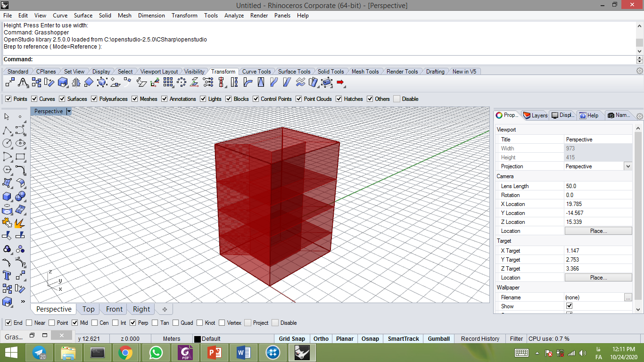Click the Join puzzle-piece tool

[7, 222]
